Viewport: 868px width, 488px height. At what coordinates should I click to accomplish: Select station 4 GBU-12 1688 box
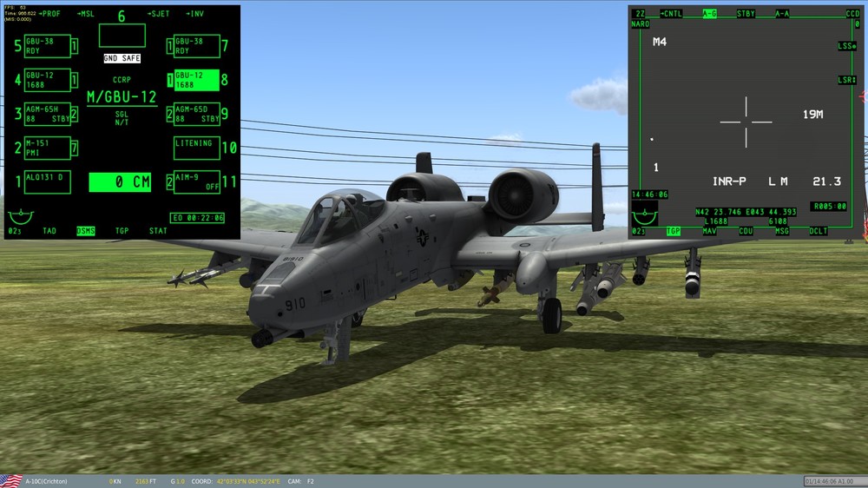pyautogui.click(x=48, y=80)
